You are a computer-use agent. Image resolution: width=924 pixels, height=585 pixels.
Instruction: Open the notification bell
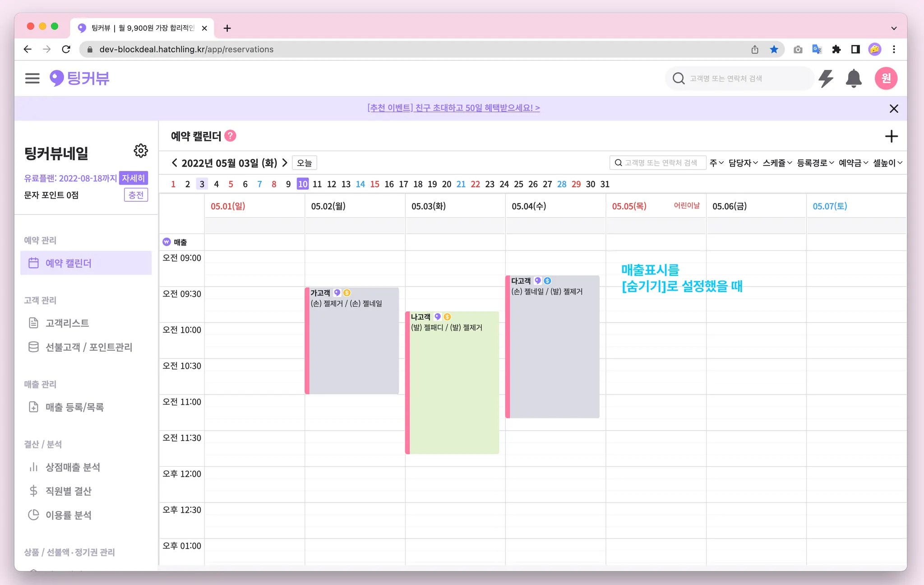[853, 79]
